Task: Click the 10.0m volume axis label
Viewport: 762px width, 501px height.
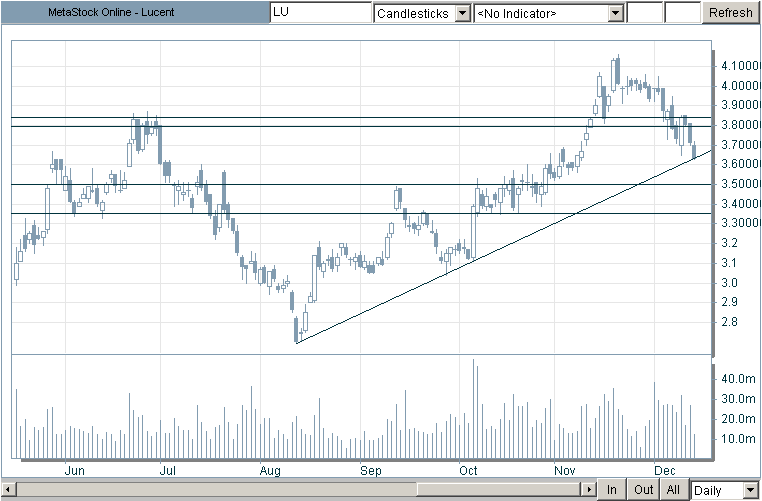Action: pyautogui.click(x=738, y=439)
